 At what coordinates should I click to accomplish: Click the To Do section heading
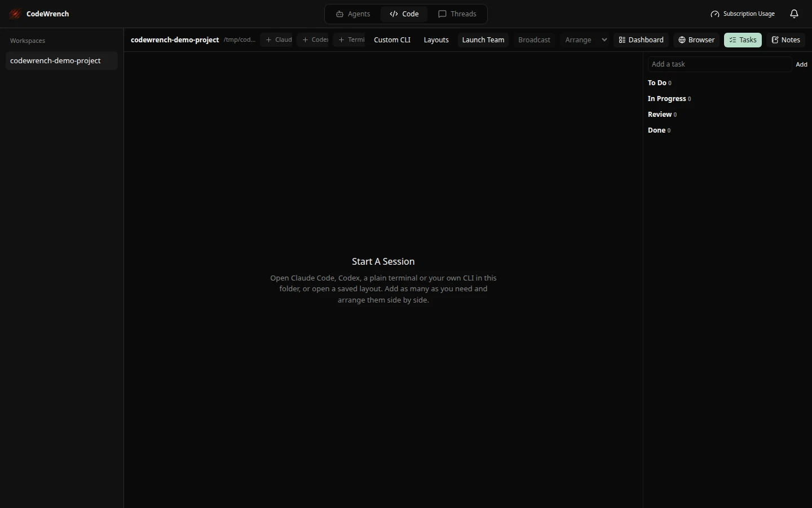click(x=657, y=83)
